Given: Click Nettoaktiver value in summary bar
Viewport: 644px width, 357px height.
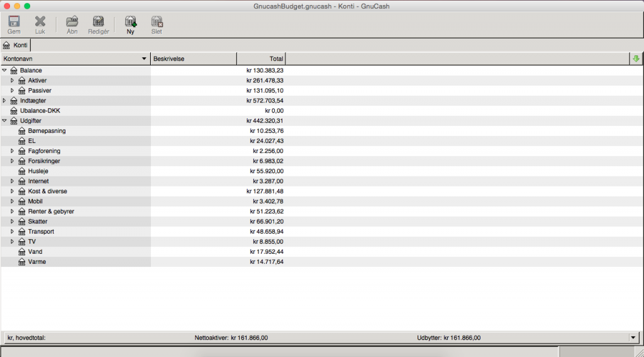Looking at the screenshot, I should pos(249,338).
